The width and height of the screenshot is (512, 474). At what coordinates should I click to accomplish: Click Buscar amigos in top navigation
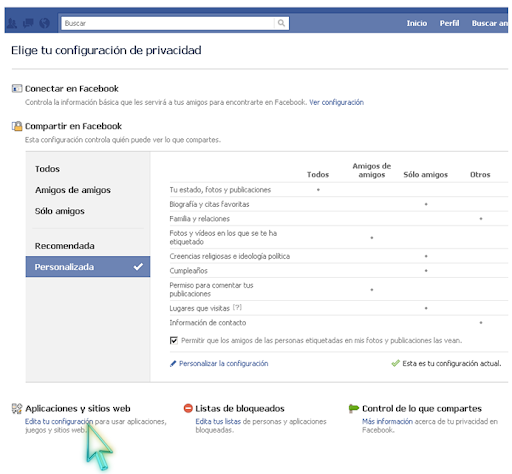[x=490, y=23]
